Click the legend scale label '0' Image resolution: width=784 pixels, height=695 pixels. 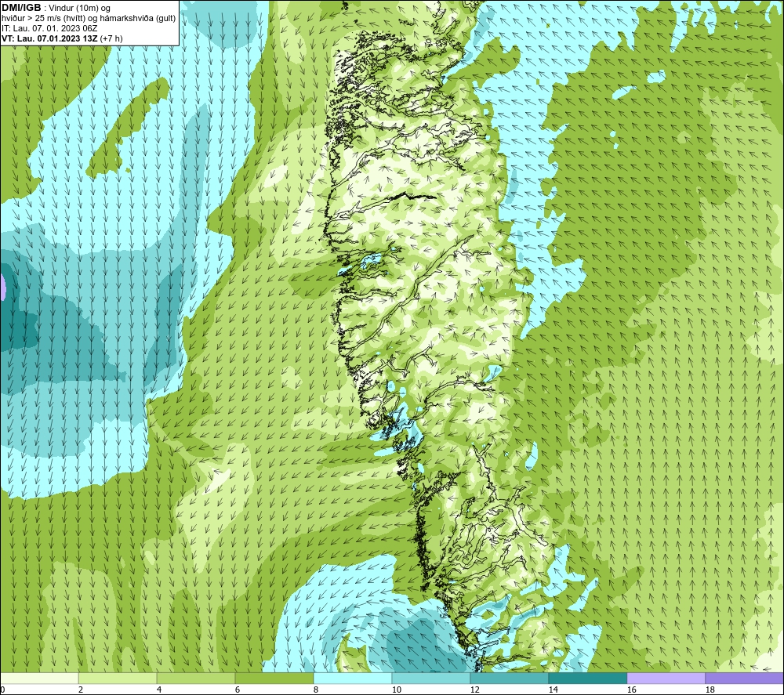click(2, 690)
